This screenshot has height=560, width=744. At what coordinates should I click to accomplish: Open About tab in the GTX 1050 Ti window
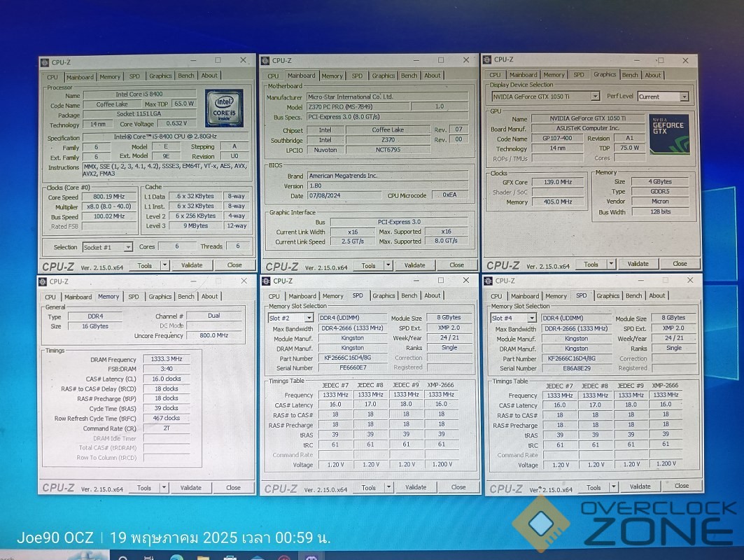tap(652, 75)
